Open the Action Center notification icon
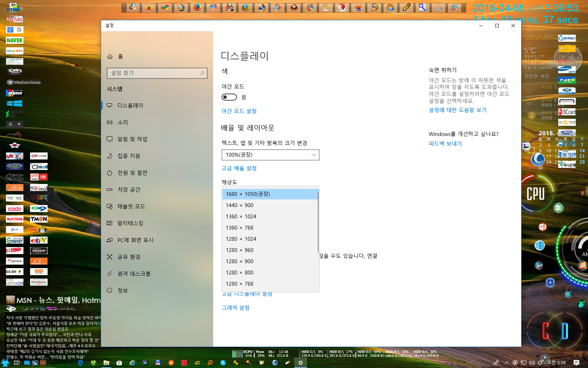This screenshot has width=588, height=368. 576,363
